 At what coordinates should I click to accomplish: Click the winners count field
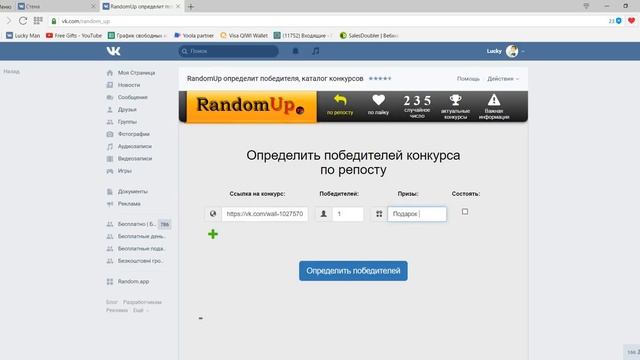(x=348, y=214)
